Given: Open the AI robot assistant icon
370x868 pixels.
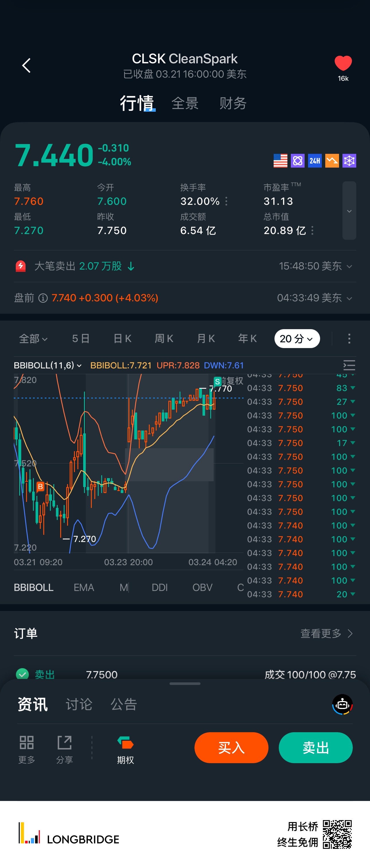Looking at the screenshot, I should [x=342, y=704].
